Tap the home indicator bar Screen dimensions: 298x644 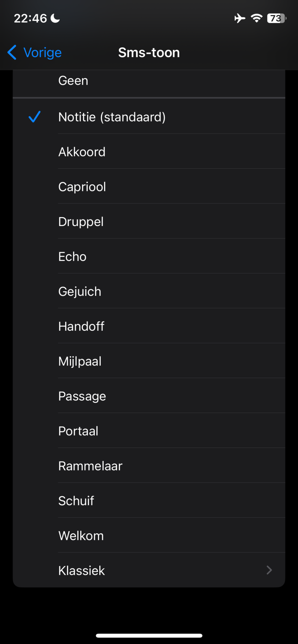[149, 636]
